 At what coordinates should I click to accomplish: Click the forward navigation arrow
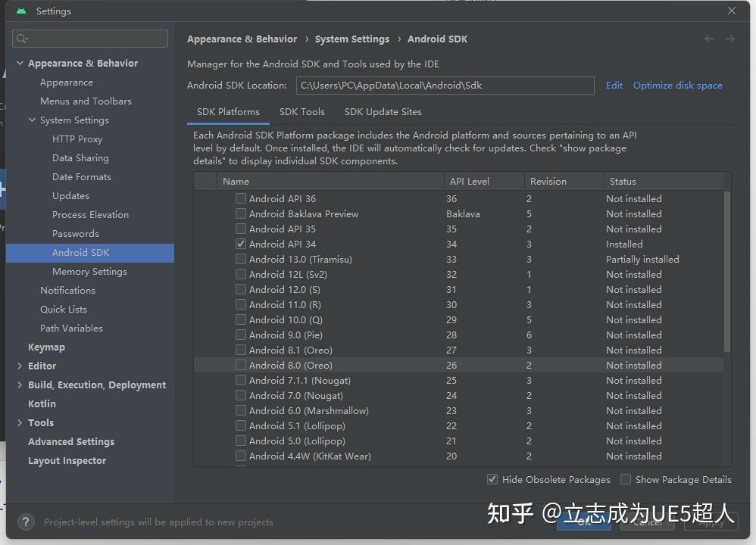point(729,38)
